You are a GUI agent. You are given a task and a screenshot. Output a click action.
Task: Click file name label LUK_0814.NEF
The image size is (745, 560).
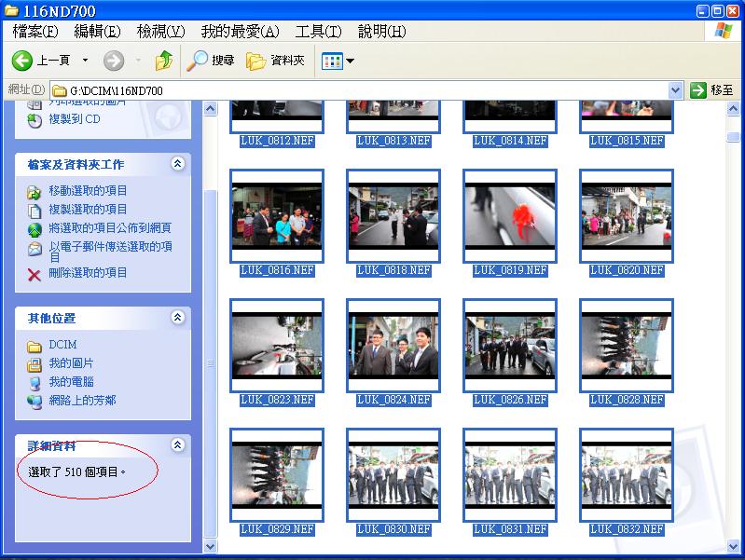click(x=510, y=141)
